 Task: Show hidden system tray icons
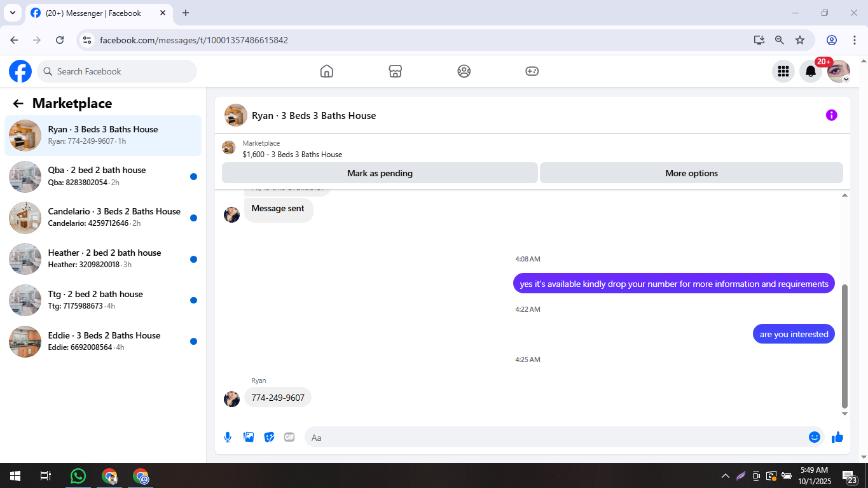point(725,476)
